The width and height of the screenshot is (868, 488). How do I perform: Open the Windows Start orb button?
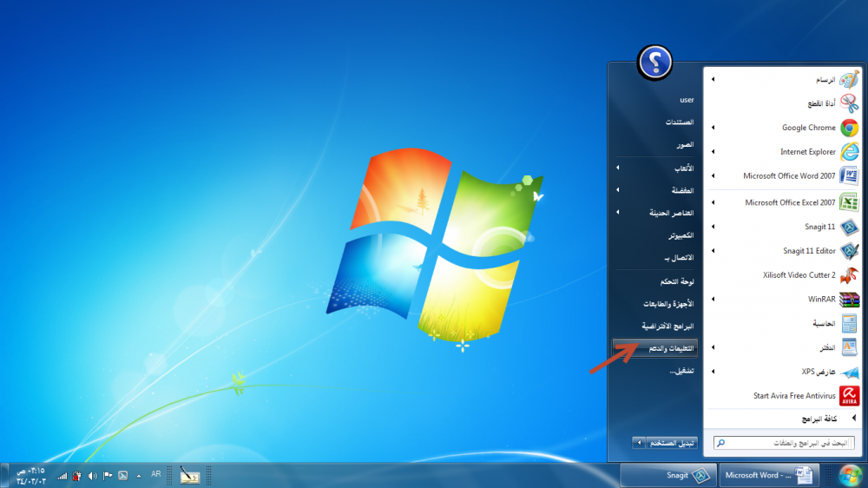[x=850, y=475]
